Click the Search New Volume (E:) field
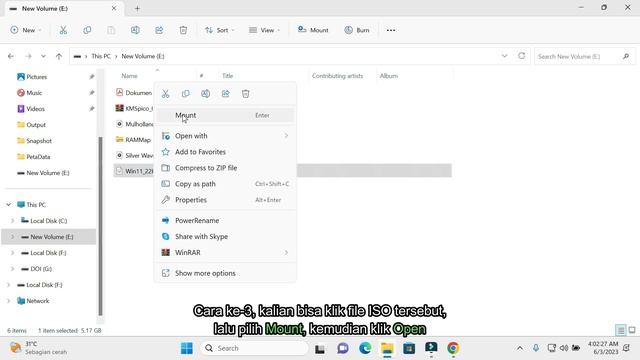640x360 pixels. (x=584, y=56)
